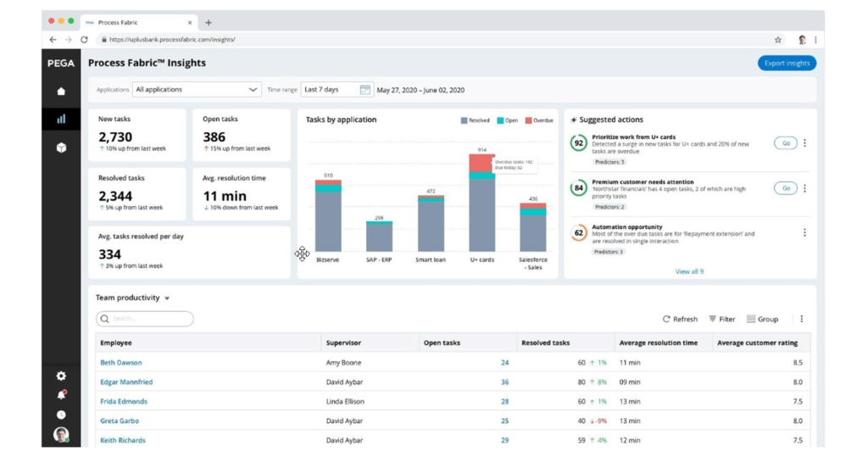Click the search magnifier icon in table

pyautogui.click(x=104, y=319)
